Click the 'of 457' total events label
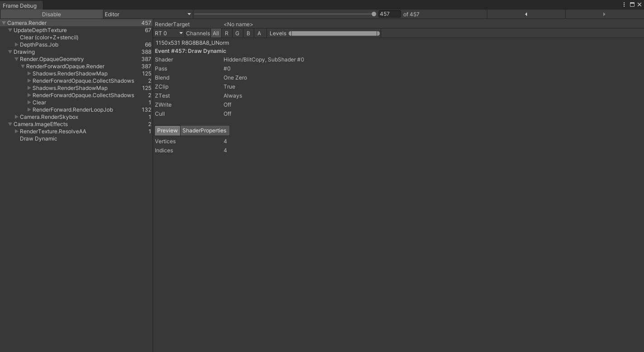The height and width of the screenshot is (352, 644). pos(411,14)
